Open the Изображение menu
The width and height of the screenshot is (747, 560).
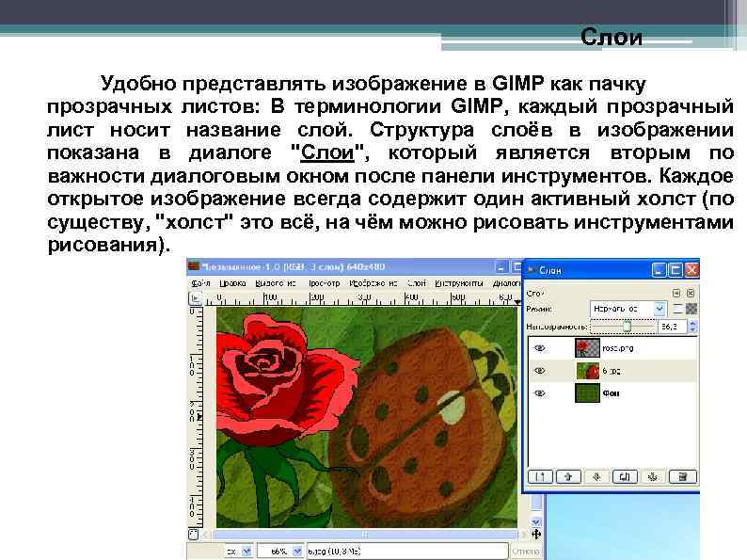[x=373, y=283]
